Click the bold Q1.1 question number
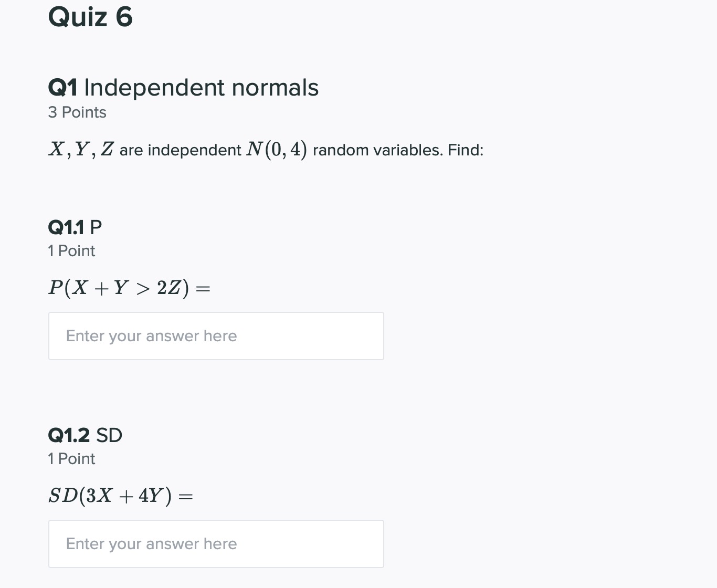Screen dimensions: 717x588 [x=66, y=227]
